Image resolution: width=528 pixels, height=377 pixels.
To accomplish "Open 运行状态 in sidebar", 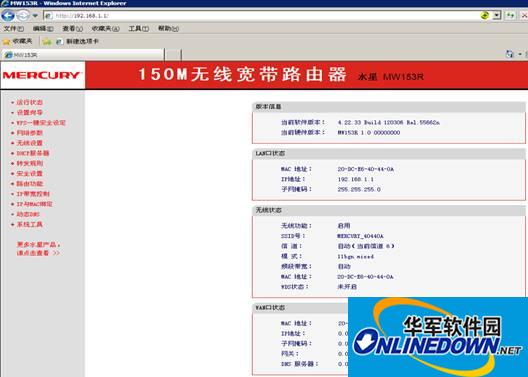I will [x=30, y=102].
